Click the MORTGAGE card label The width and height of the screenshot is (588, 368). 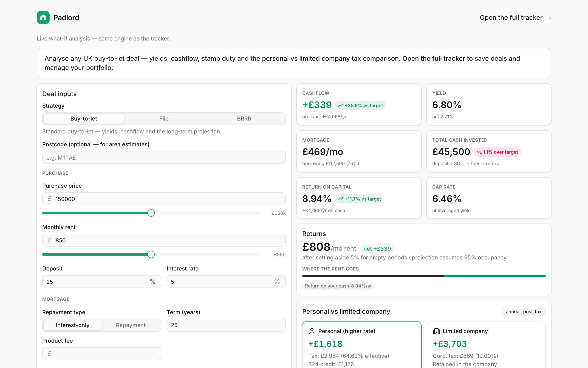click(x=316, y=140)
